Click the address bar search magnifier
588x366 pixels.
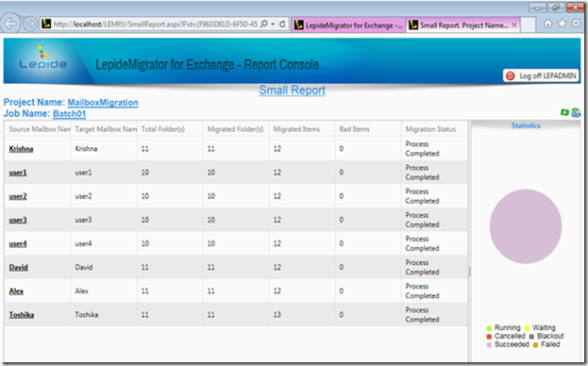point(264,24)
